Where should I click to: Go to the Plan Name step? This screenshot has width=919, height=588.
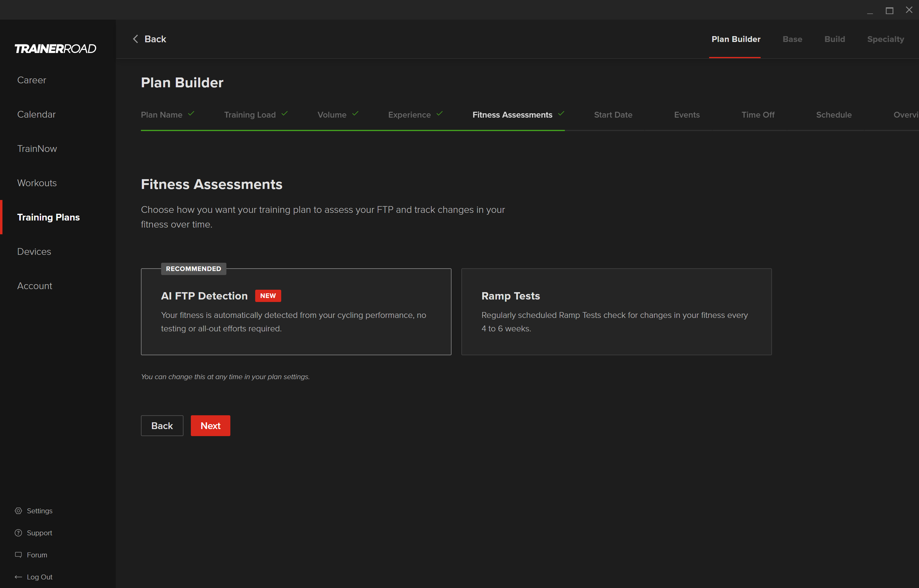point(161,115)
